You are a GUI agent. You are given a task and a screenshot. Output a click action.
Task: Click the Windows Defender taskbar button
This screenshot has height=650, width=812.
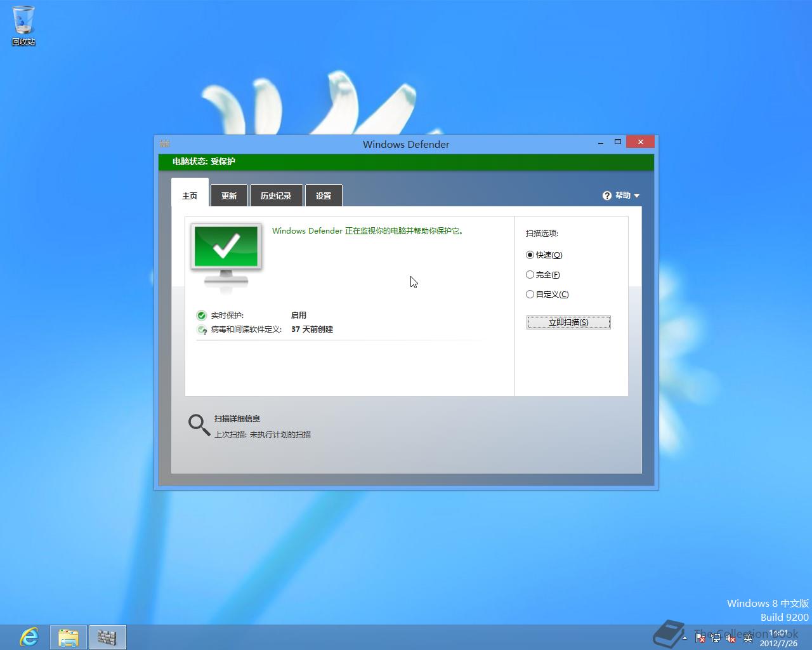[108, 637]
